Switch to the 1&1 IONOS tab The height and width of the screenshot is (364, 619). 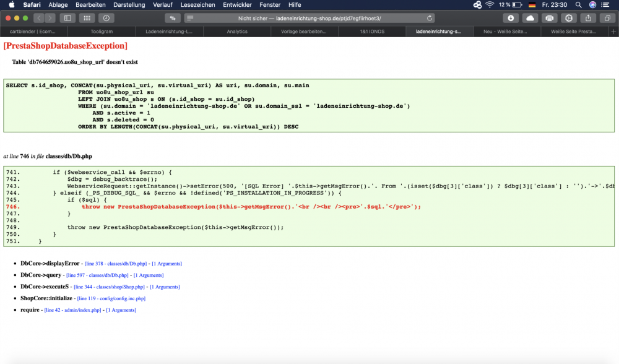pos(372,31)
